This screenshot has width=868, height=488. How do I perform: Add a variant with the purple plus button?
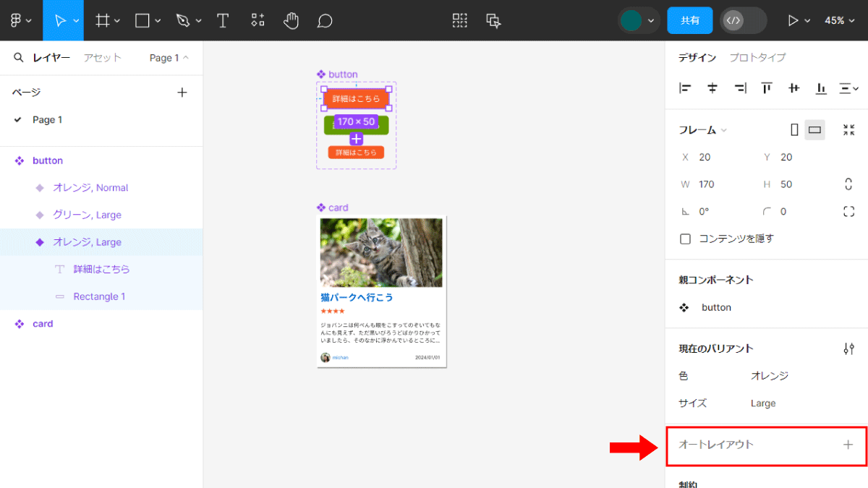coord(357,139)
